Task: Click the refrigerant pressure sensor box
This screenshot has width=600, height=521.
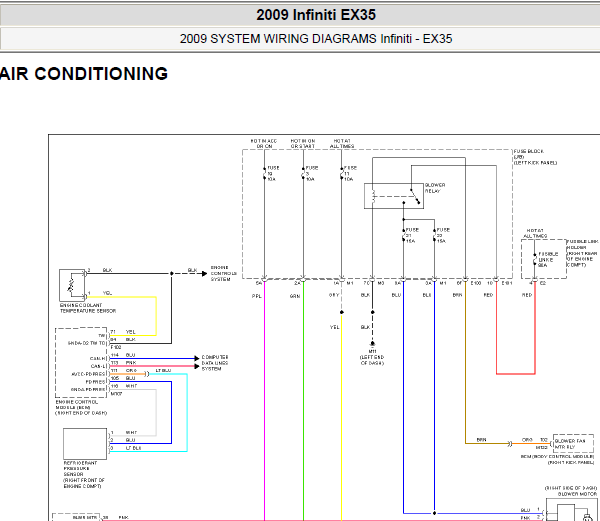Action: point(85,444)
